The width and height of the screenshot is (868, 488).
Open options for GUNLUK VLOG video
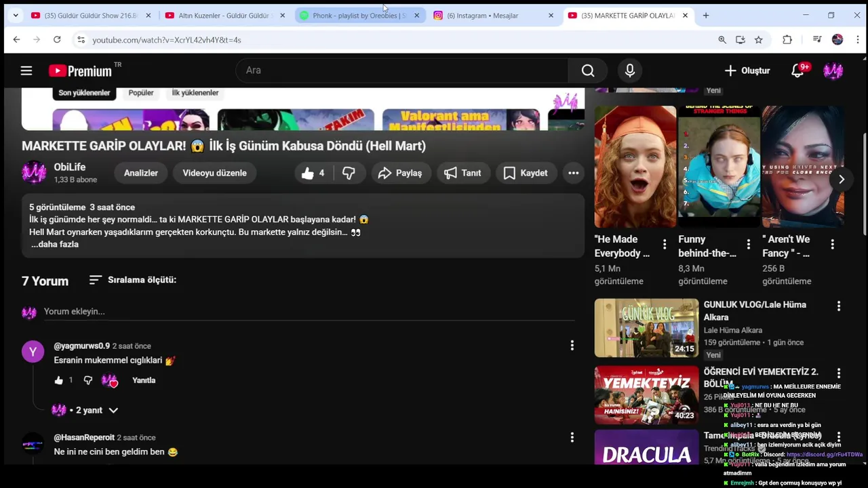[839, 306]
